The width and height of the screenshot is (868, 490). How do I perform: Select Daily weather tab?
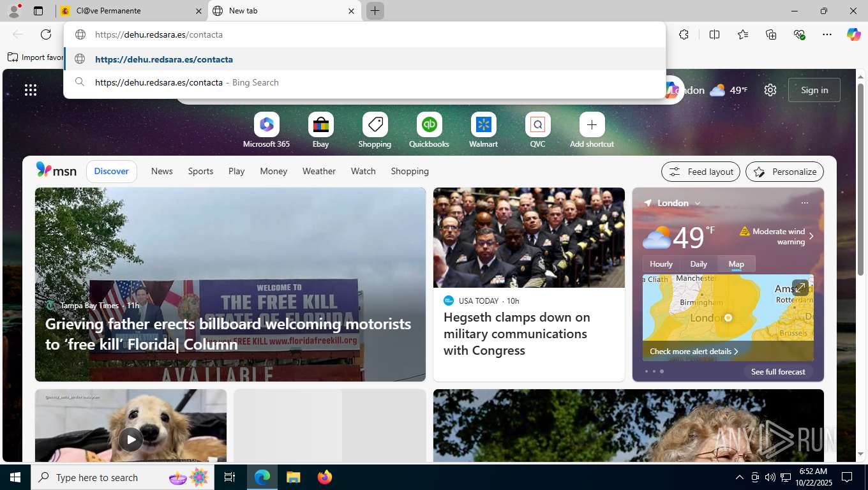(699, 264)
